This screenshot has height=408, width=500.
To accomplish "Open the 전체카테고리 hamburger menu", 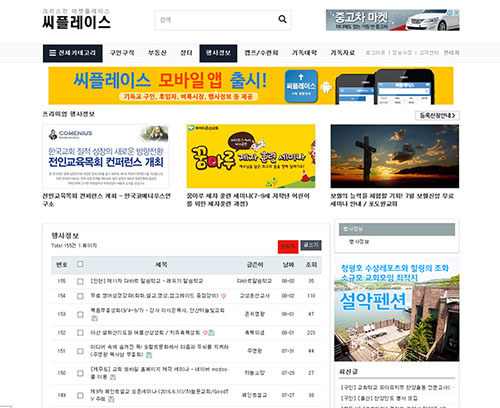I will click(72, 53).
